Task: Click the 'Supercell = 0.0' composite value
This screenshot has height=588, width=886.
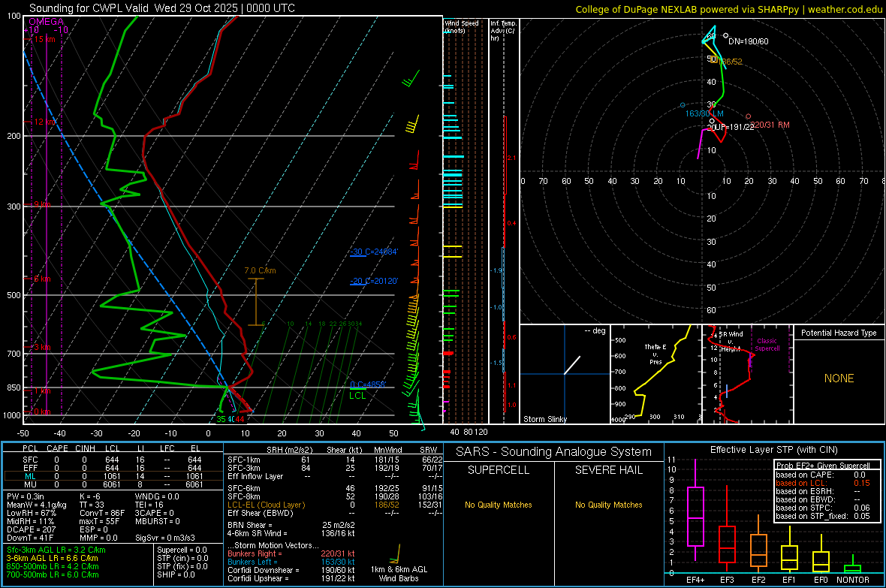Action: pyautogui.click(x=182, y=550)
